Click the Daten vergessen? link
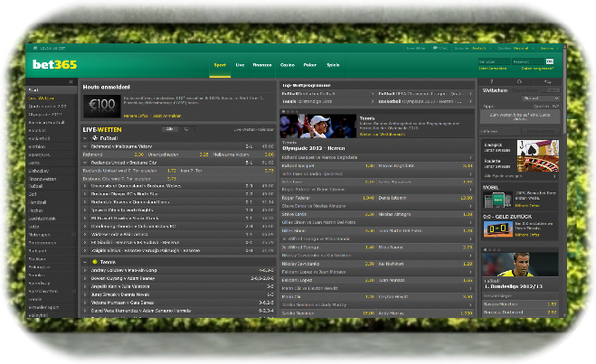Screen dimensions: 596x364 pyautogui.click(x=538, y=69)
